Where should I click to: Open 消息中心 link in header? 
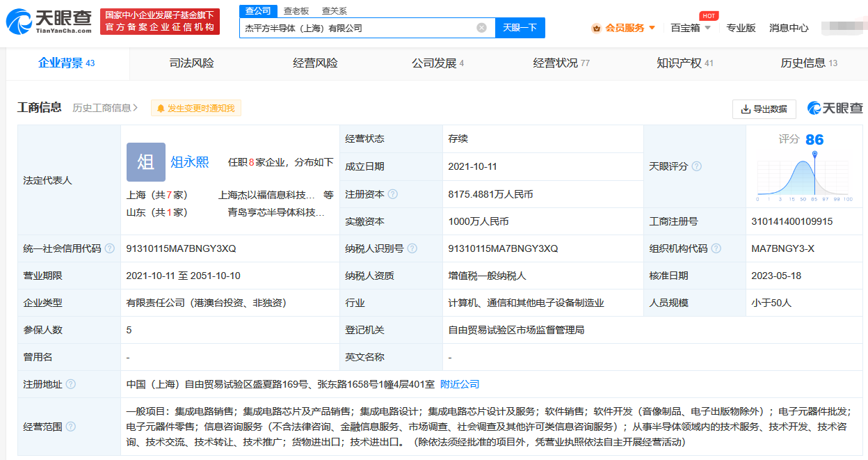(789, 28)
